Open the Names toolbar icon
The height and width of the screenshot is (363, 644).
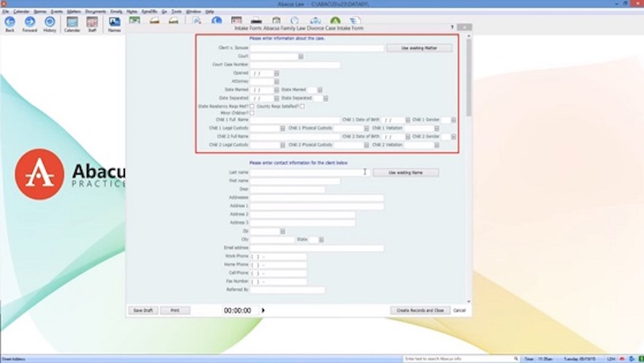(114, 24)
